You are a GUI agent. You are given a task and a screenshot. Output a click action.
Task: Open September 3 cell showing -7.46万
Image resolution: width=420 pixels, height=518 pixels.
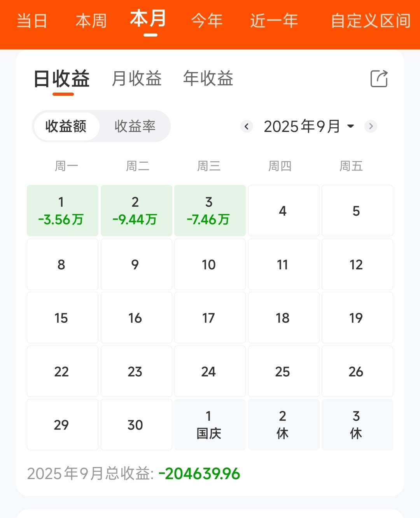(x=210, y=211)
